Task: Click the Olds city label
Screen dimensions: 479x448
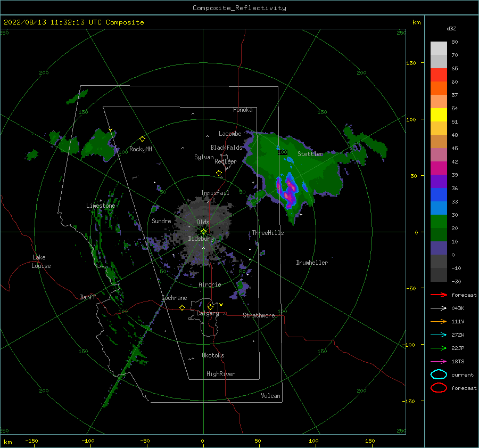Action: (203, 222)
